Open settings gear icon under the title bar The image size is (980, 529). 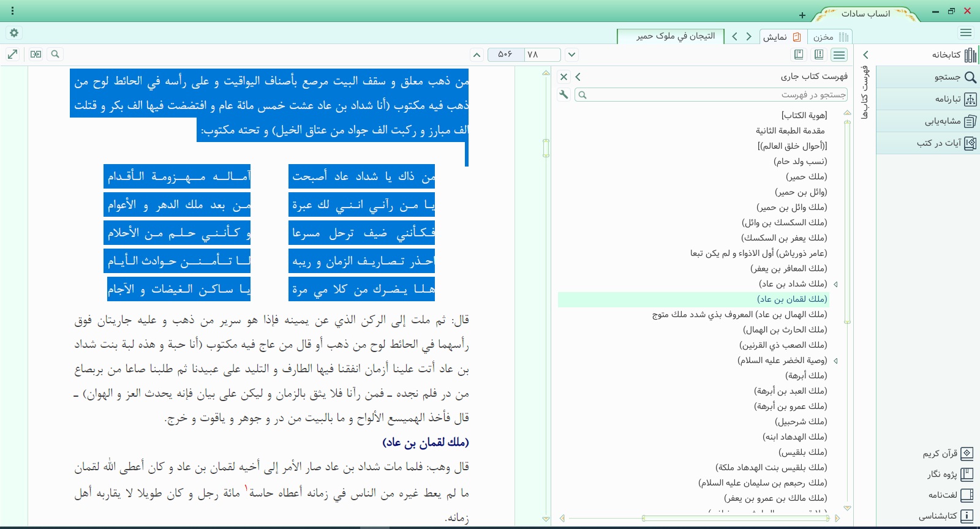point(14,33)
